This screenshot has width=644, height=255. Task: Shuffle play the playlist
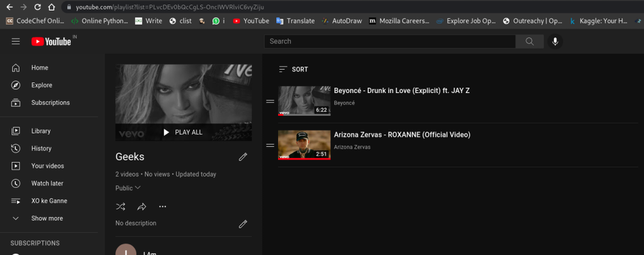(x=121, y=206)
